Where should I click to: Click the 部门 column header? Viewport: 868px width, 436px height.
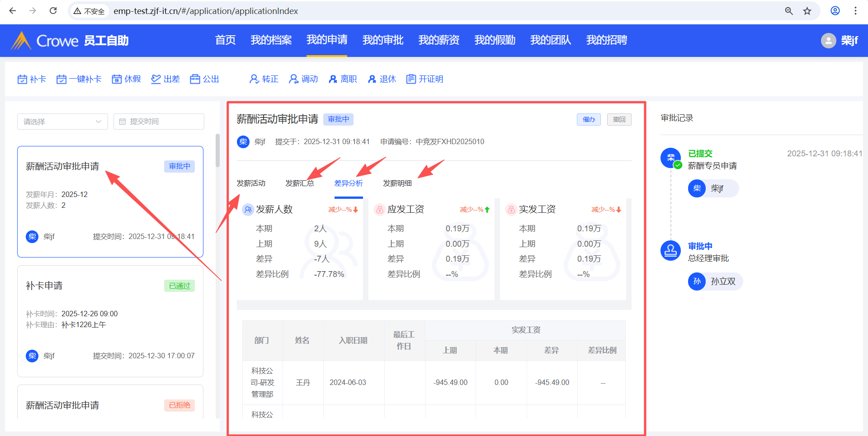(262, 341)
